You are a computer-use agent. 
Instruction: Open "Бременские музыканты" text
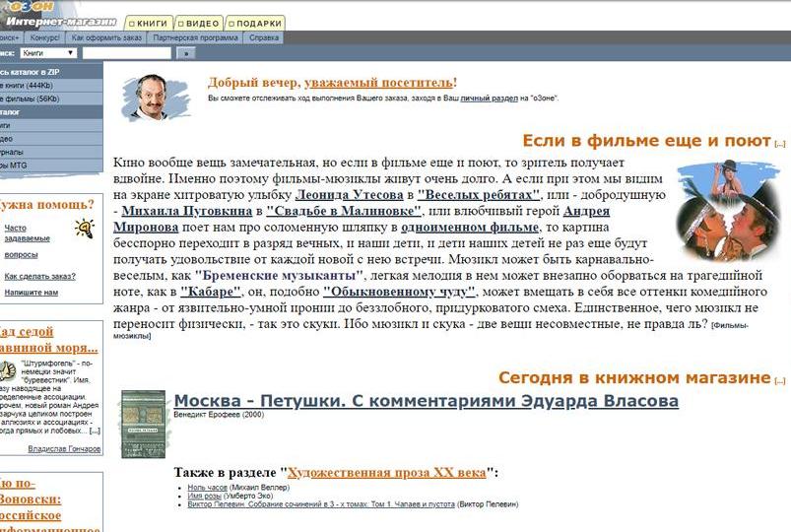(x=279, y=276)
